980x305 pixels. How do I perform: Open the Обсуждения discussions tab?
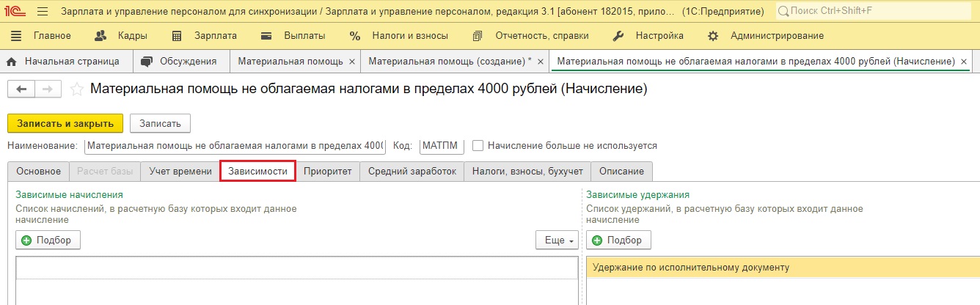click(180, 62)
